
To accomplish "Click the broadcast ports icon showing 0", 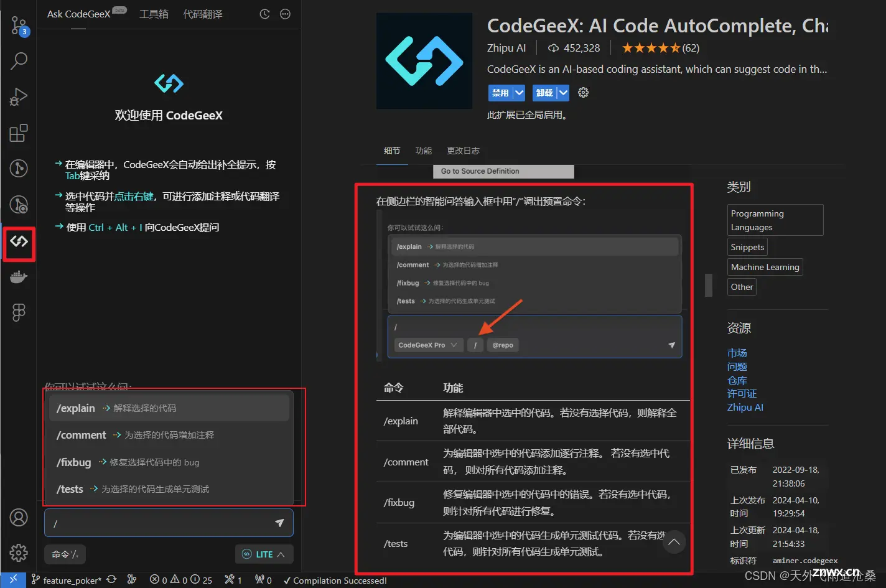I will (263, 580).
